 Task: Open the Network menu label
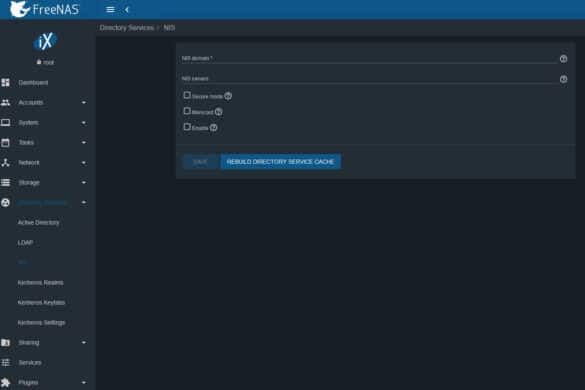point(29,163)
